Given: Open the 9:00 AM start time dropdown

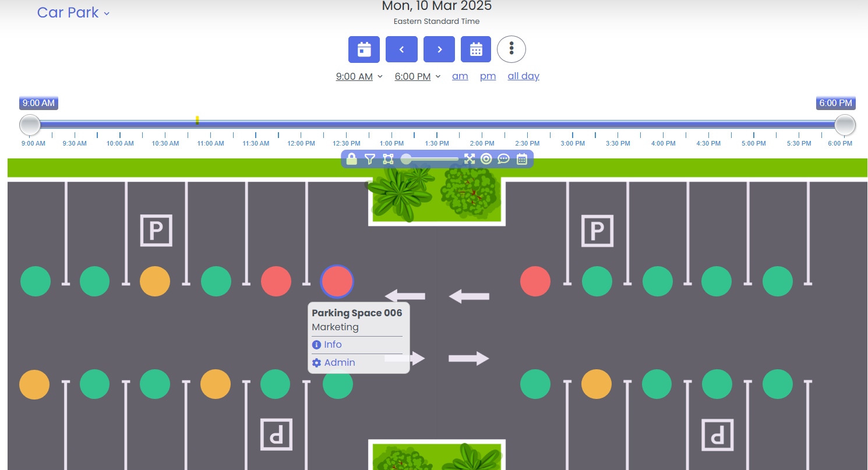Looking at the screenshot, I should click(359, 76).
